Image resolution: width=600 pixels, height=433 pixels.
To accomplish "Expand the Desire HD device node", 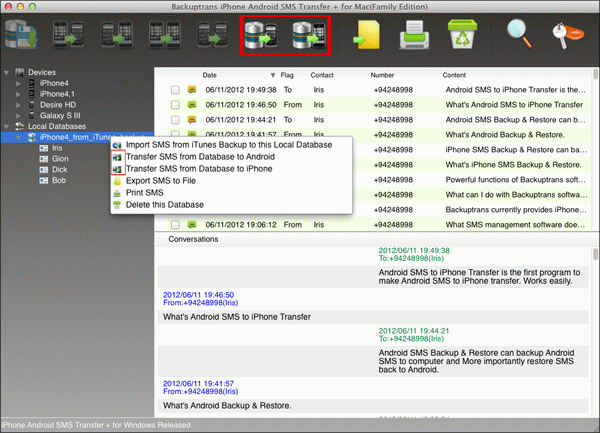I will tap(18, 105).
